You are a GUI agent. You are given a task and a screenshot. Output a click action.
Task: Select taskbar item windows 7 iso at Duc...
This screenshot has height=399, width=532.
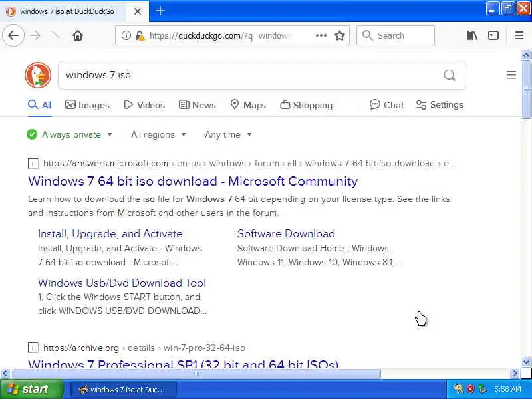tap(124, 390)
